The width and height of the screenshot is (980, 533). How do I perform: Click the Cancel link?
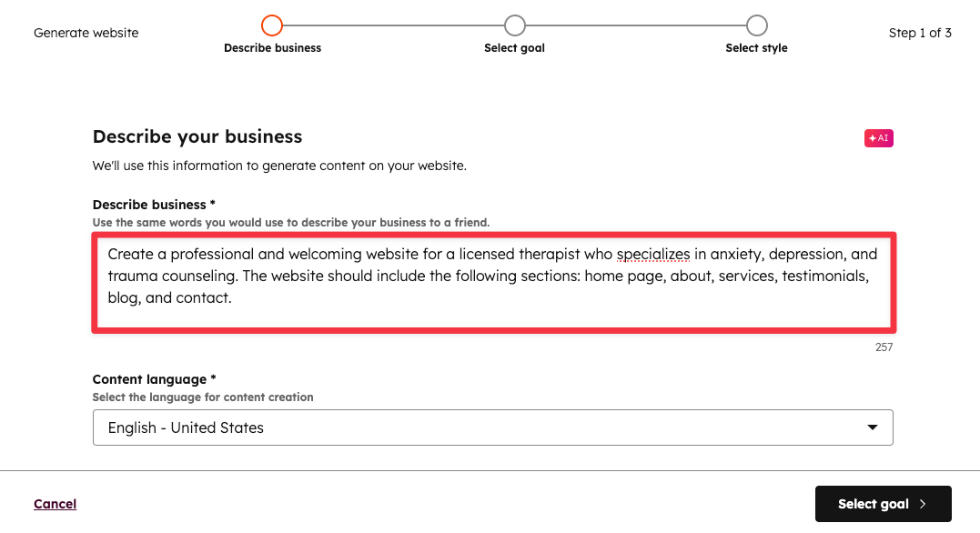click(55, 503)
